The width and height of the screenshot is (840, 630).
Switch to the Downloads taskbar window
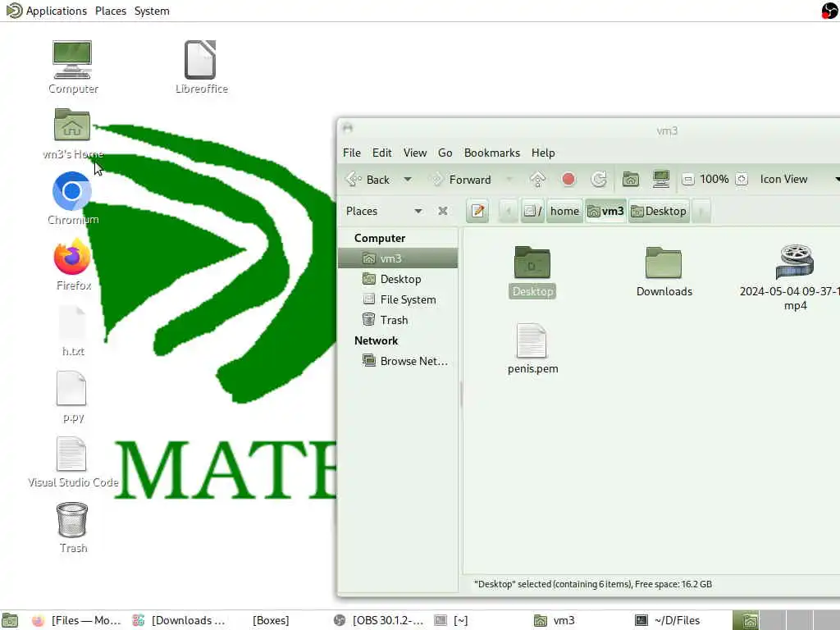click(x=178, y=620)
